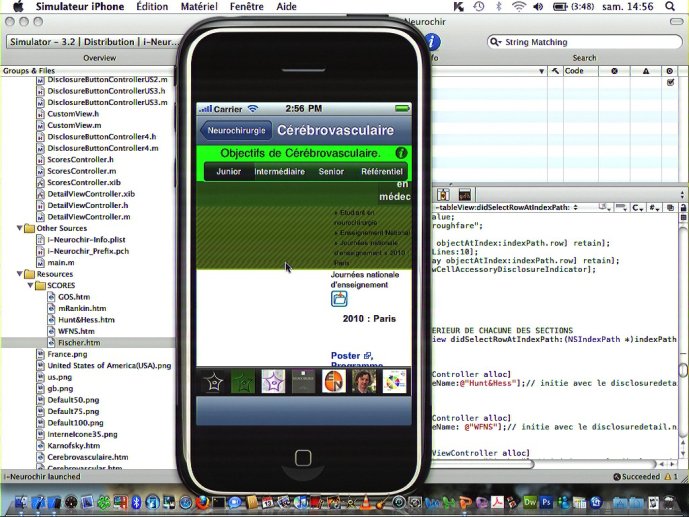Toggle the target membership checkbox in detail list
The width and height of the screenshot is (689, 517).
[x=671, y=82]
